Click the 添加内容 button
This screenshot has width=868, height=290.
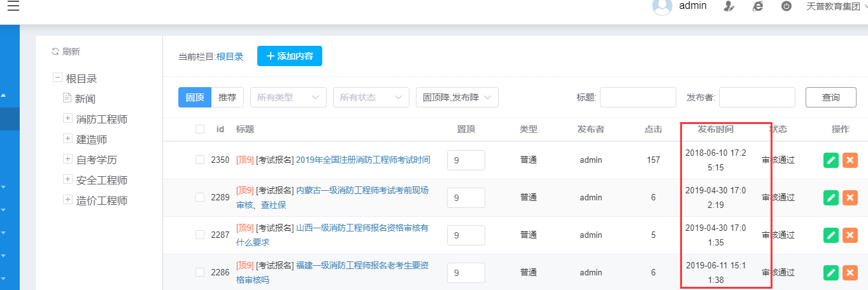(290, 56)
